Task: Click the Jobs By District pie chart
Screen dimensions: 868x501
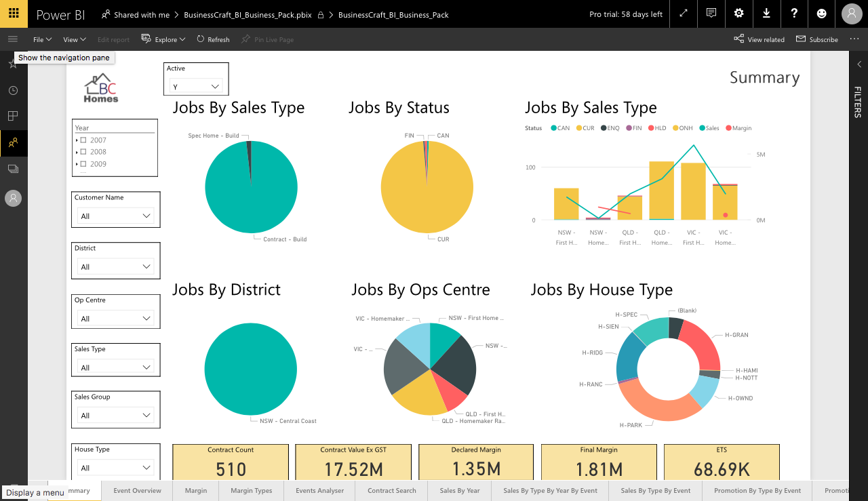Action: click(x=250, y=368)
